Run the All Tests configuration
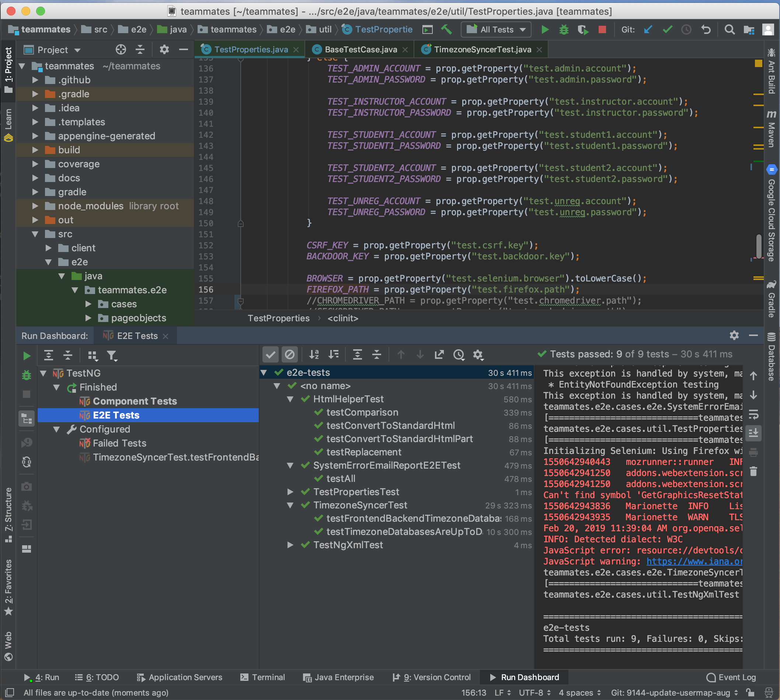Screen dimensions: 780x700 (545, 29)
